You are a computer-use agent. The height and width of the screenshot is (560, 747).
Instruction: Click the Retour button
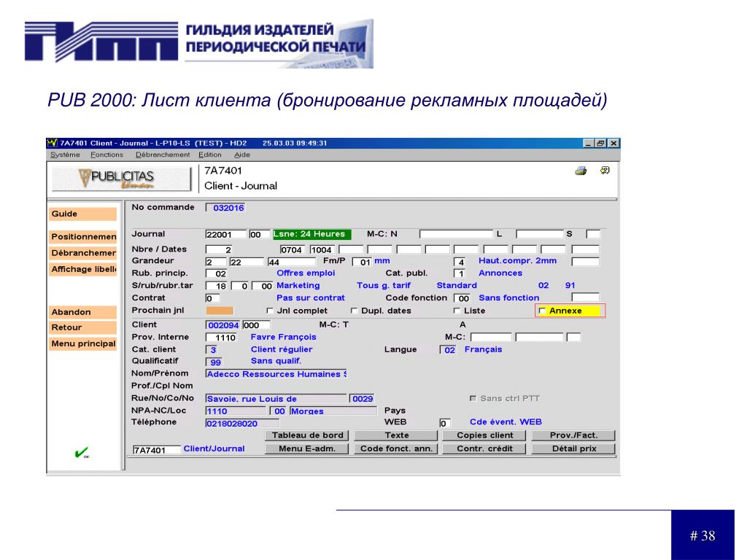click(83, 327)
